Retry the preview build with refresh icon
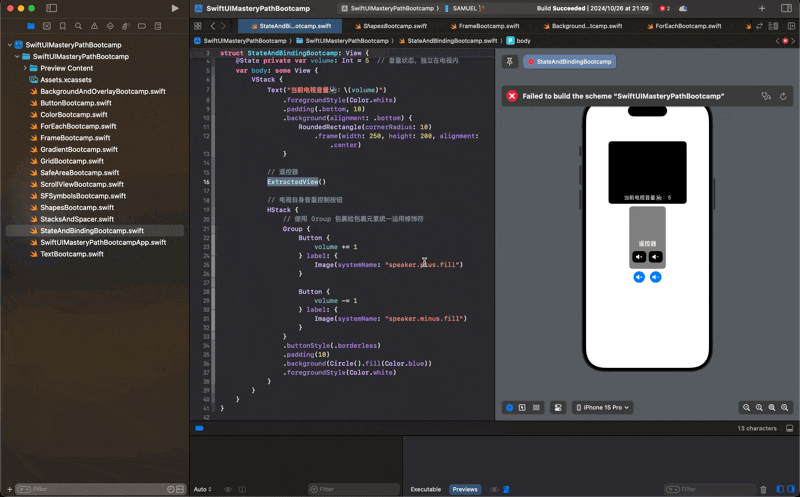This screenshot has height=497, width=800. pyautogui.click(x=783, y=96)
